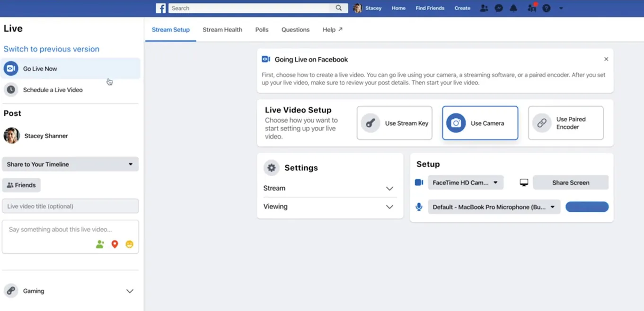Click the Schedule a Live Video clock icon

tap(11, 89)
